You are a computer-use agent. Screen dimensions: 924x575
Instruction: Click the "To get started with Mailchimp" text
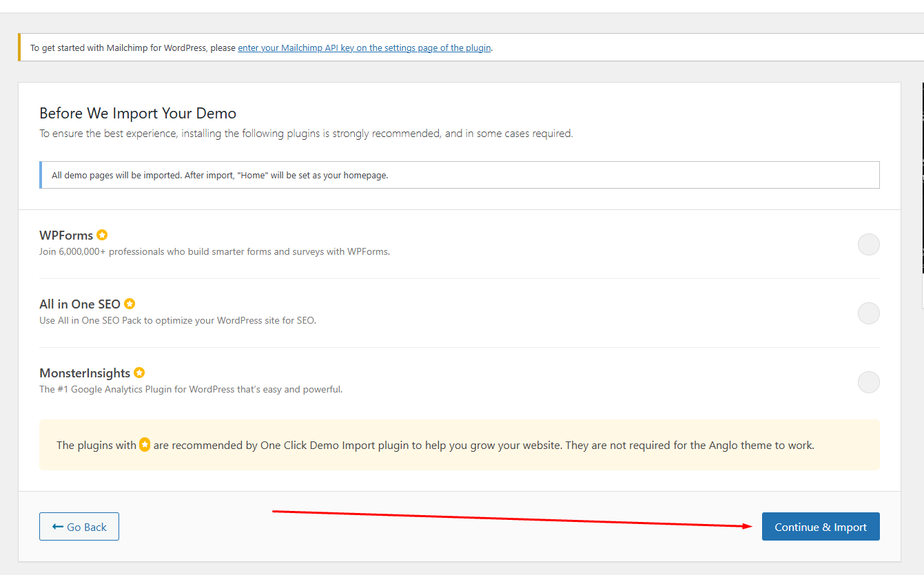click(x=132, y=48)
